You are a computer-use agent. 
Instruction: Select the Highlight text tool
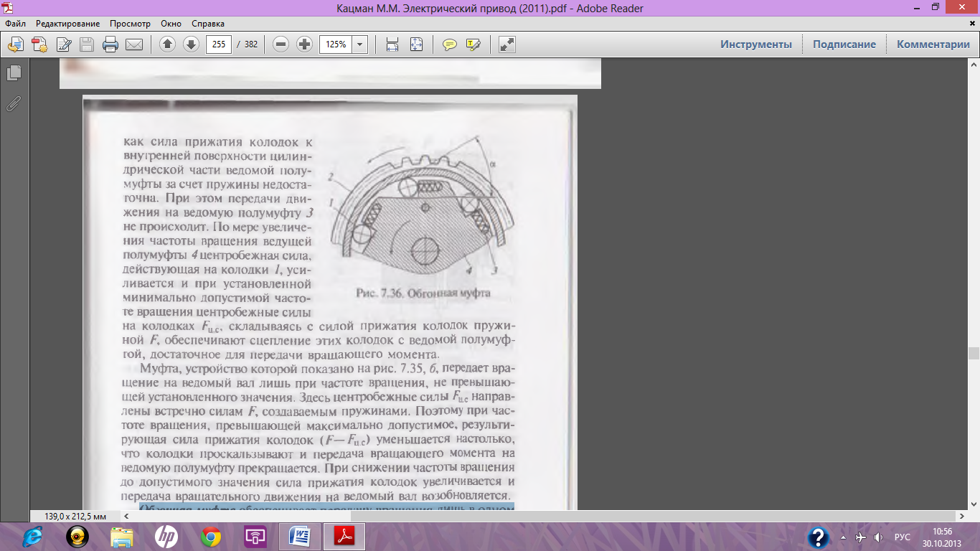pos(473,44)
